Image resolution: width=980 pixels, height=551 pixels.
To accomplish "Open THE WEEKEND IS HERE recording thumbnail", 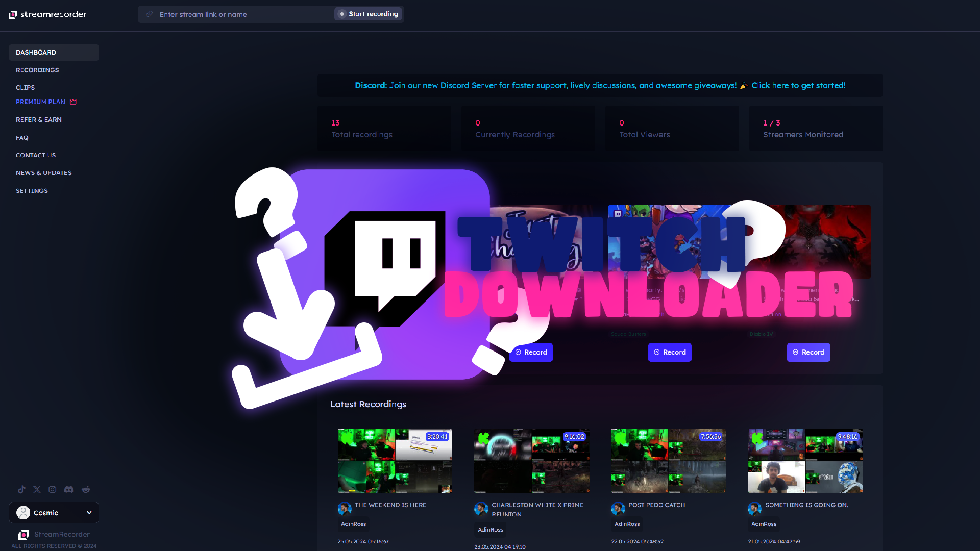I will (x=395, y=461).
